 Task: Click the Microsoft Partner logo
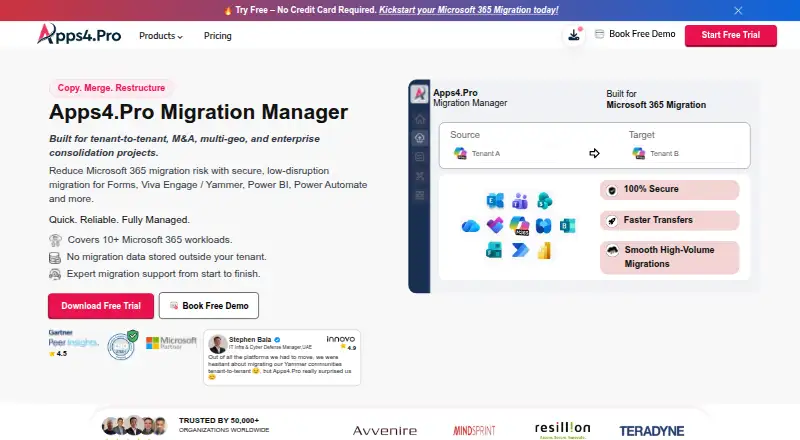tap(171, 343)
